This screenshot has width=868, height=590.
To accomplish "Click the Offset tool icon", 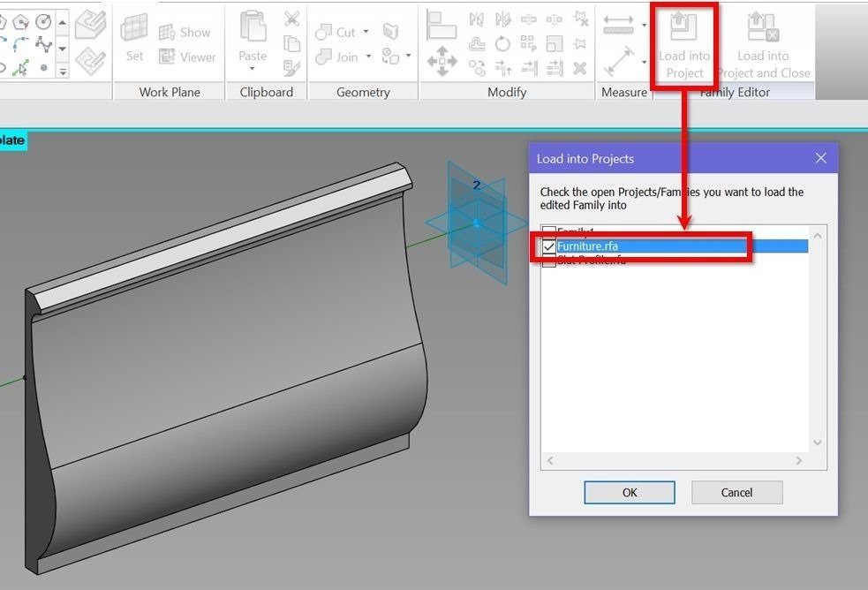I will point(477,43).
